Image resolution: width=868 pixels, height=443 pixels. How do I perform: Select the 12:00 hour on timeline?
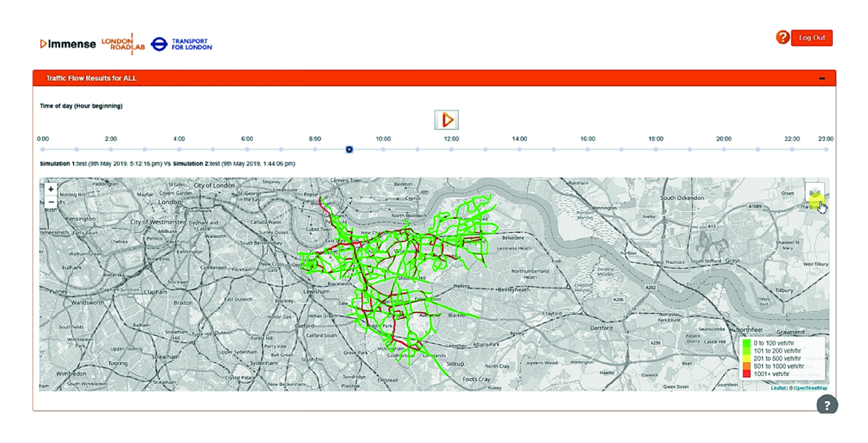coord(451,149)
